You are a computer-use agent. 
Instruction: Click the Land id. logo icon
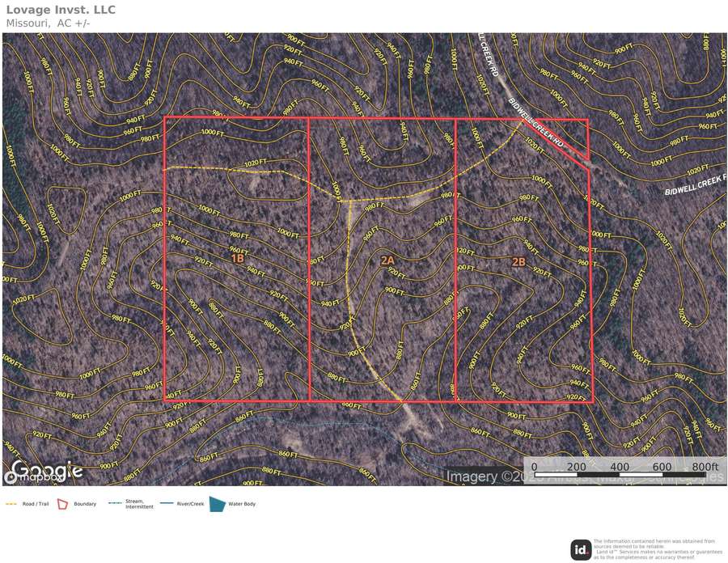580,550
